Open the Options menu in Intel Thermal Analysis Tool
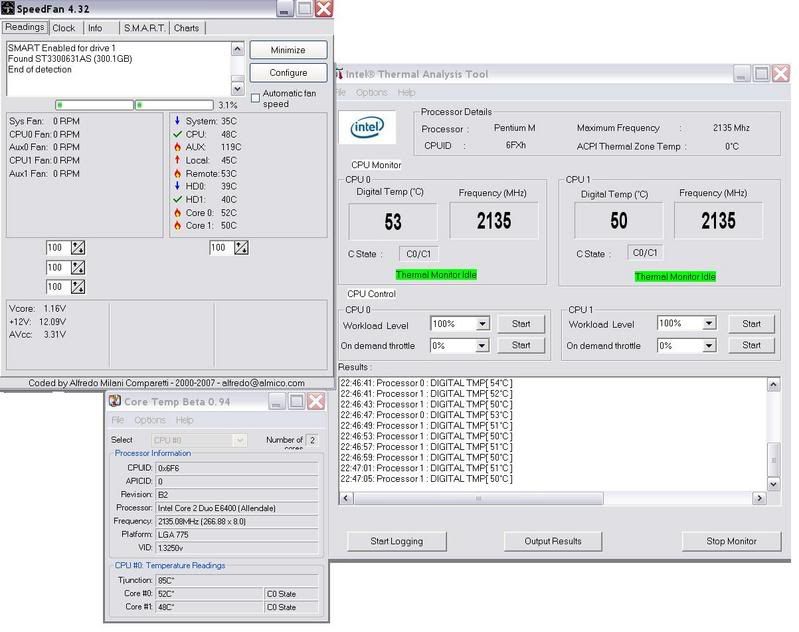 [x=371, y=92]
